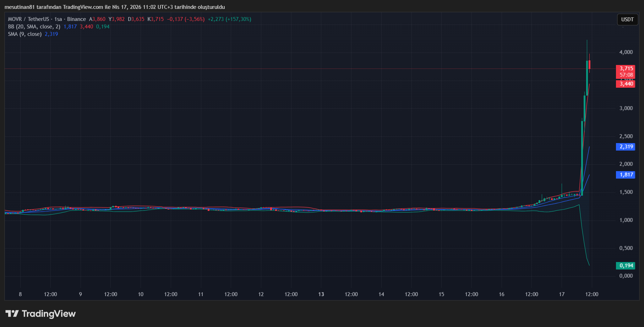Screen dimensions: 644x327
Task: Click the red 3,440 upper band price tag
Action: 626,84
